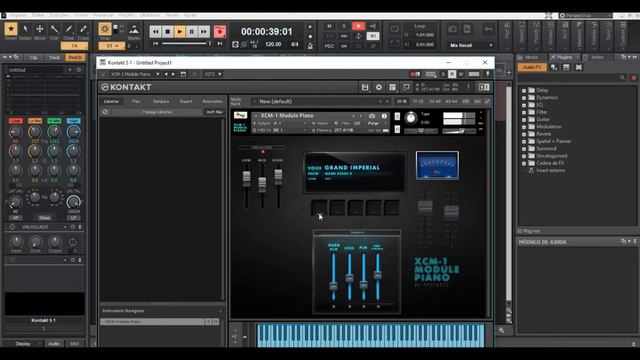
Task: Toggle Kontakt info panel icon
Action: pyautogui.click(x=484, y=87)
